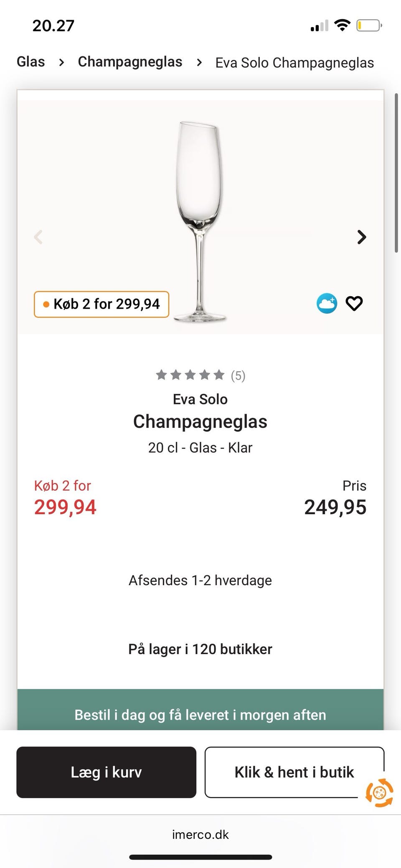Tap the blue cloud plus icon
Viewport: 401px width, 868px height.
(327, 303)
